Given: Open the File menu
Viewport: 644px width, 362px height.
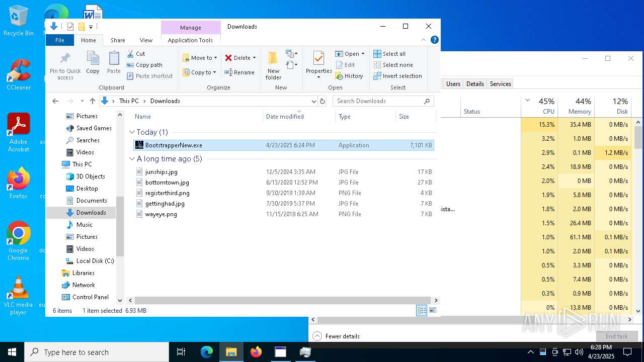Looking at the screenshot, I should (x=60, y=40).
